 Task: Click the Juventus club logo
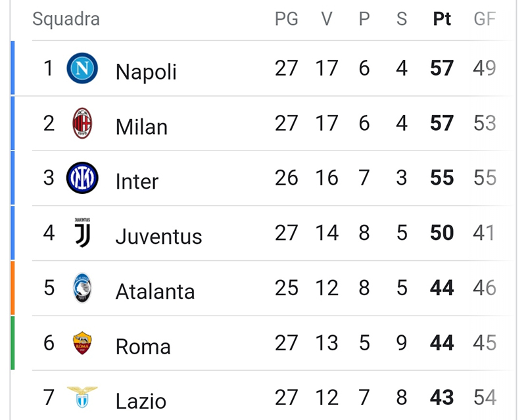[x=82, y=233]
